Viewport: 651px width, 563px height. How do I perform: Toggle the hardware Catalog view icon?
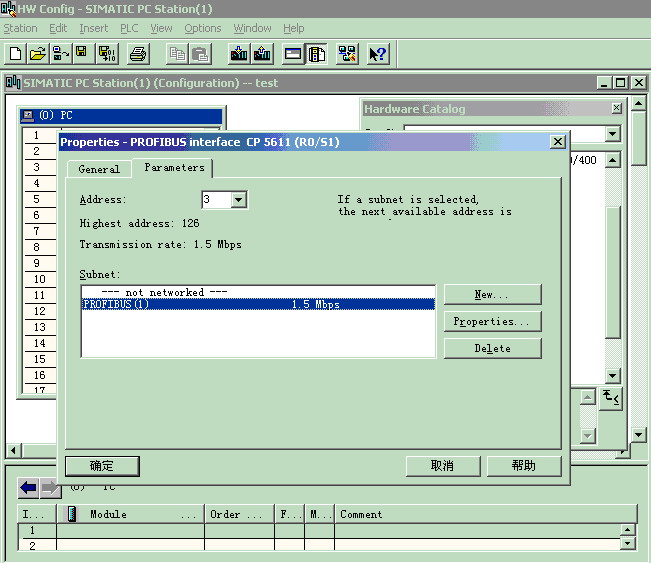coord(316,53)
